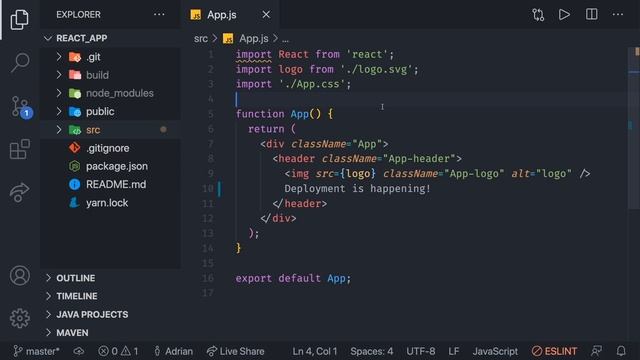The image size is (640, 360).
Task: Expand the TIMELINE section
Action: click(110, 296)
